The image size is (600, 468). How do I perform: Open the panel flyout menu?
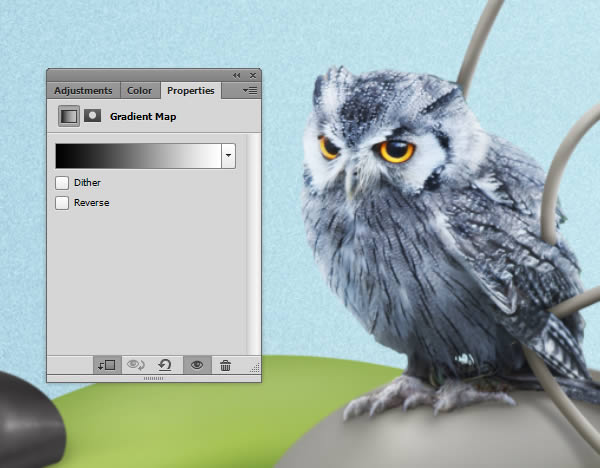click(x=250, y=91)
